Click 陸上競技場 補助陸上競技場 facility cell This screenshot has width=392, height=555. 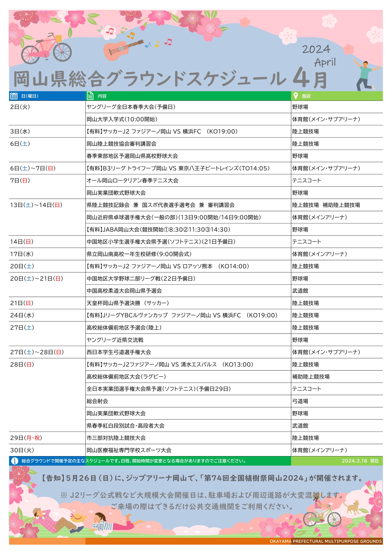(326, 205)
